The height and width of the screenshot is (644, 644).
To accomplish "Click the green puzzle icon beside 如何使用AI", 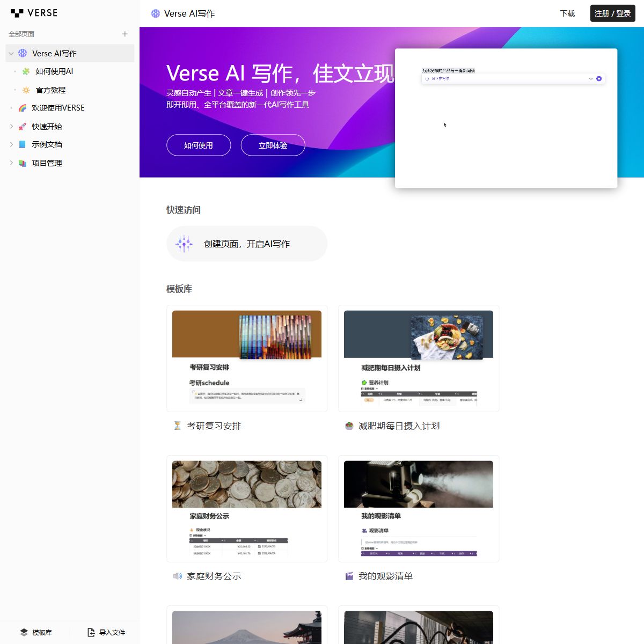I will pos(26,71).
